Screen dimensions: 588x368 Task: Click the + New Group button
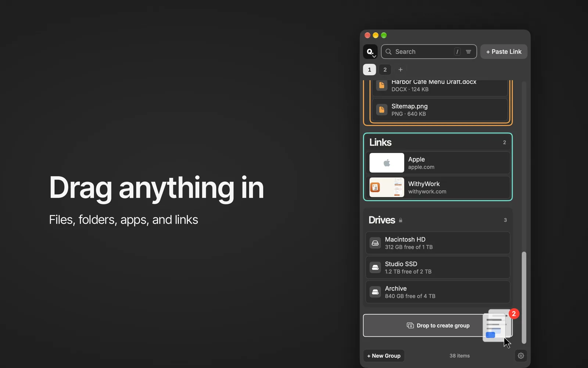(384, 356)
